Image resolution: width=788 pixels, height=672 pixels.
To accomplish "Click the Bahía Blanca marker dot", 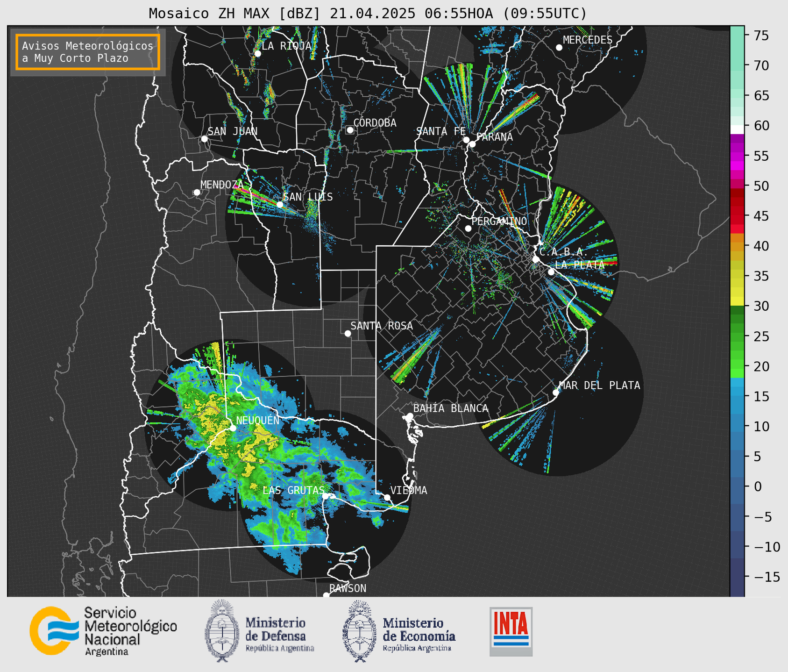I will tap(410, 416).
